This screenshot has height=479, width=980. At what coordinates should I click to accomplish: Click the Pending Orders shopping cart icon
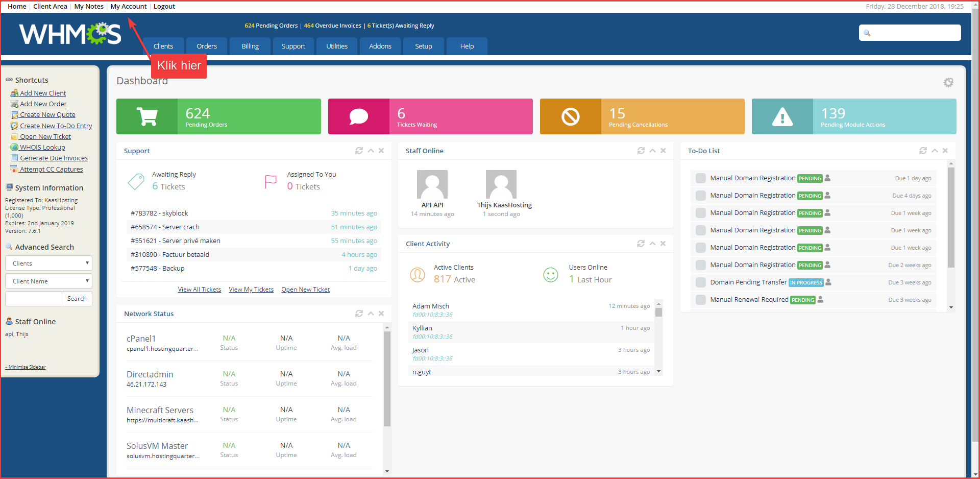click(x=147, y=117)
